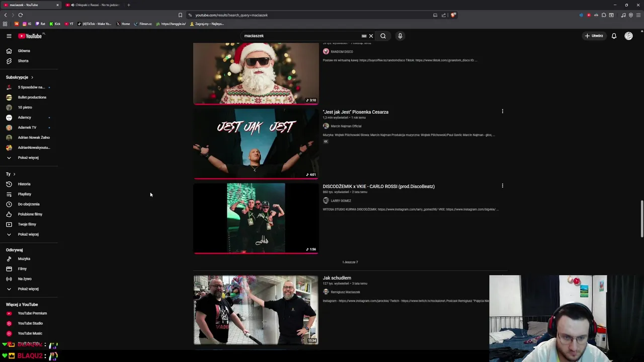644x362 pixels.
Task: Expand Pokaż więcej under Odkrywaj
Action: pyautogui.click(x=29, y=289)
